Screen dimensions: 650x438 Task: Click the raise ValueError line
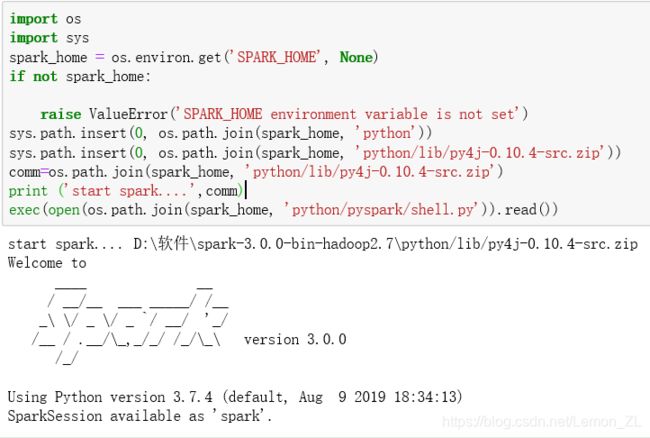pos(284,114)
